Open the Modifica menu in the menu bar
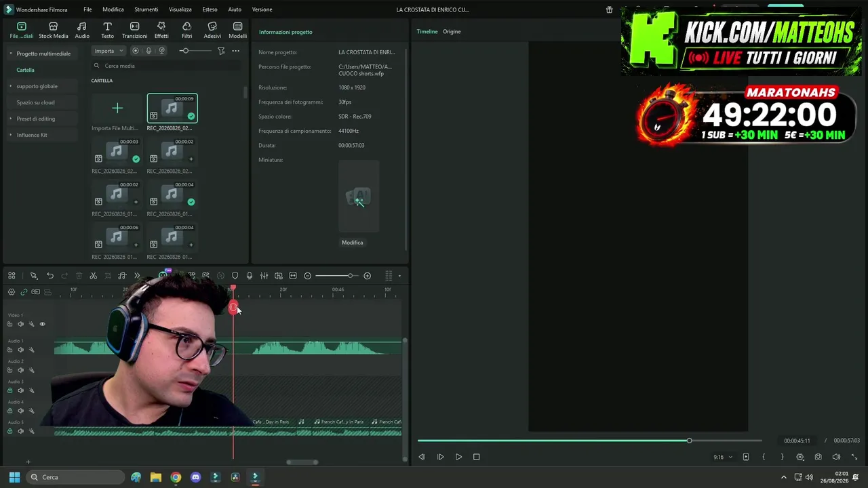The height and width of the screenshot is (488, 868). (113, 9)
